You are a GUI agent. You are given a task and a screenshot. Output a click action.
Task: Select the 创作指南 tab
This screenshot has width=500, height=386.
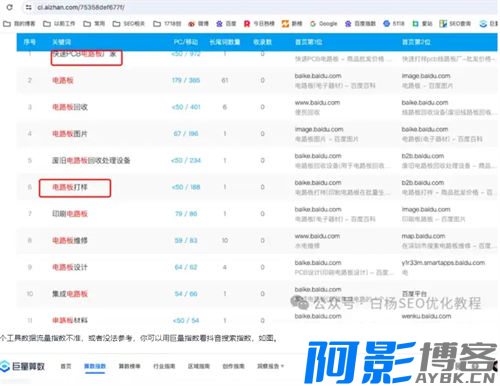click(x=233, y=366)
